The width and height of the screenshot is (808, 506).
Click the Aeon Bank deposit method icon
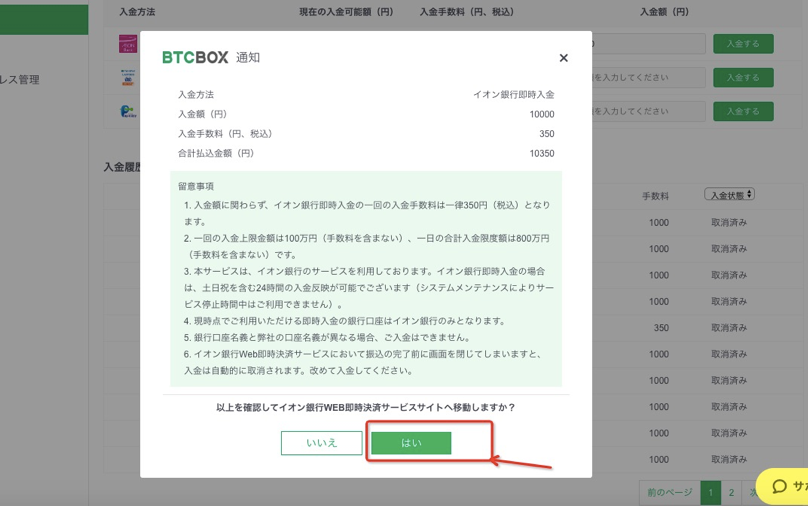pos(128,44)
